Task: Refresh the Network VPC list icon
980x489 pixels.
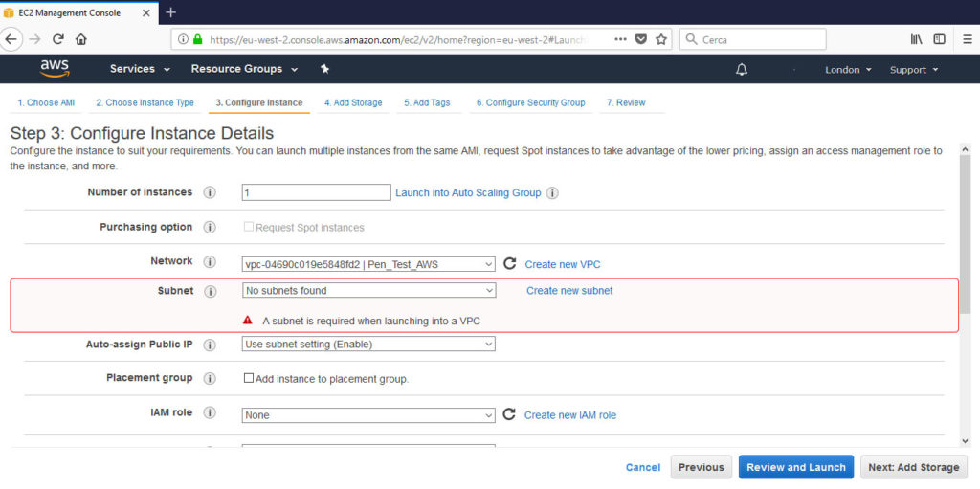Action: pos(509,263)
